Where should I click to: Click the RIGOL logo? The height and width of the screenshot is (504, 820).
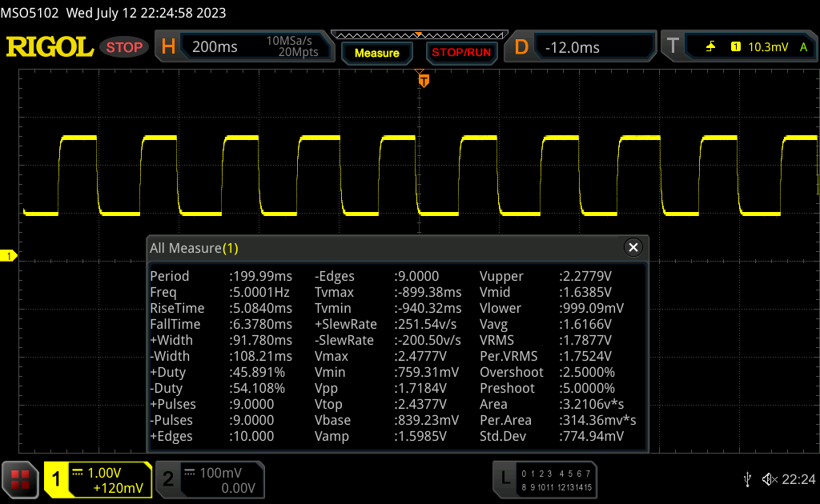point(50,47)
